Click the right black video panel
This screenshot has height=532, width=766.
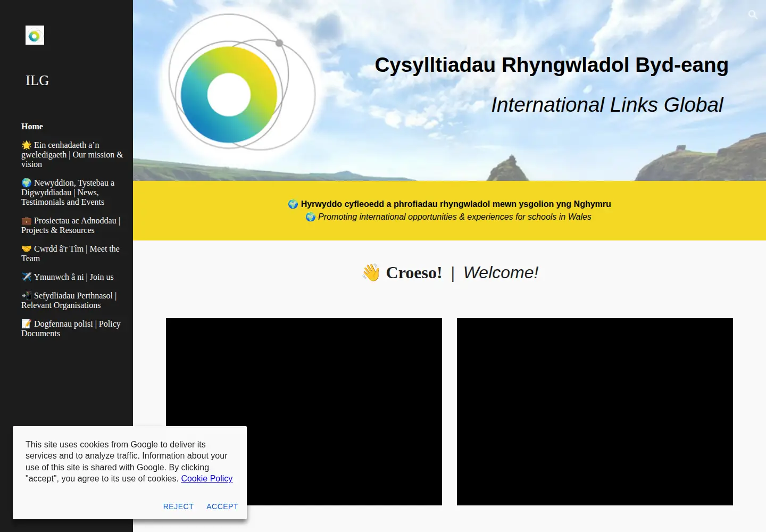tap(595, 412)
